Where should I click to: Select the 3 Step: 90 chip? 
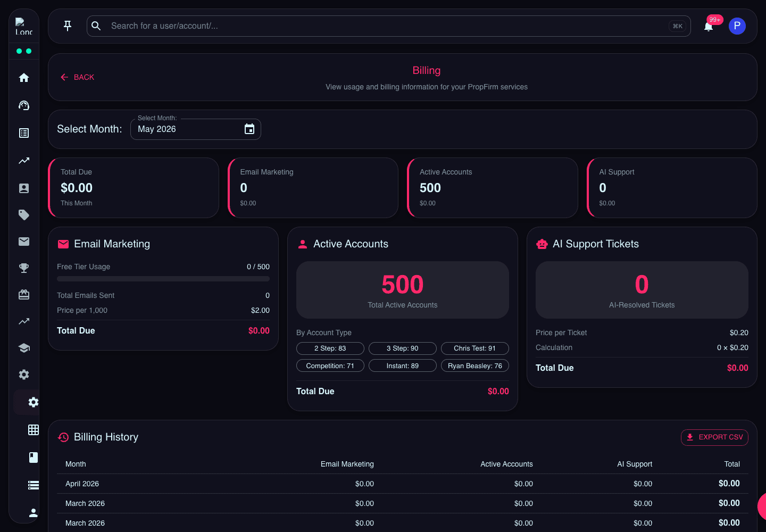(403, 348)
